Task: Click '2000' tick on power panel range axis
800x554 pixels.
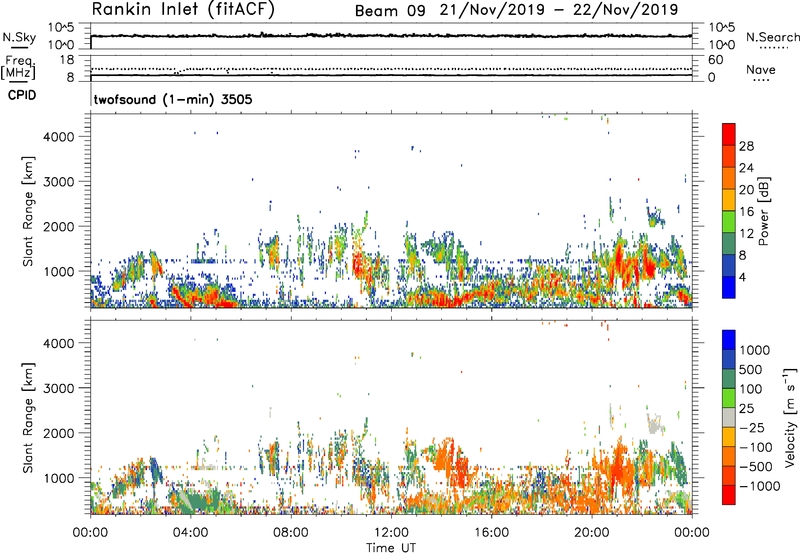Action: point(58,226)
